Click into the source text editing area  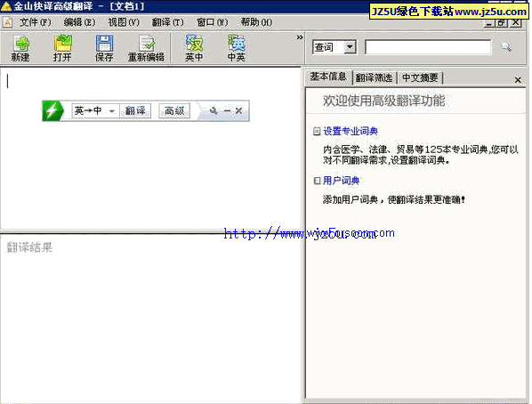pos(150,148)
